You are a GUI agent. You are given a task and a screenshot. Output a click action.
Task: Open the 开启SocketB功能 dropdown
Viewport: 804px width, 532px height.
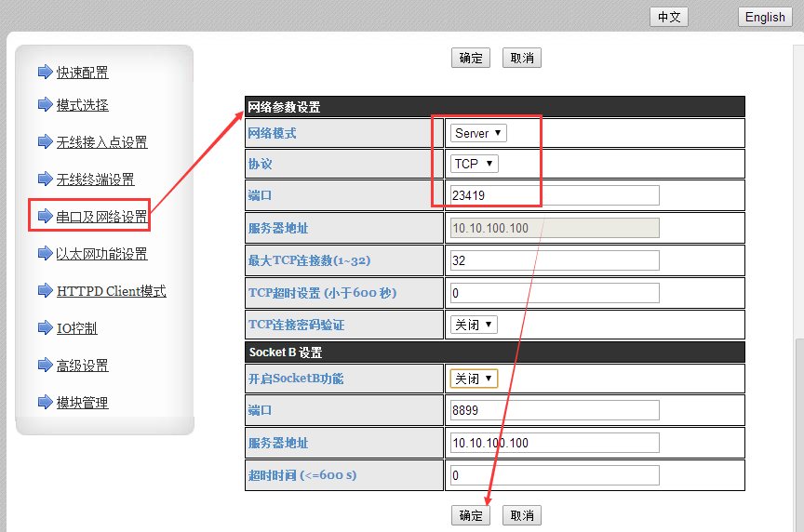pyautogui.click(x=474, y=379)
